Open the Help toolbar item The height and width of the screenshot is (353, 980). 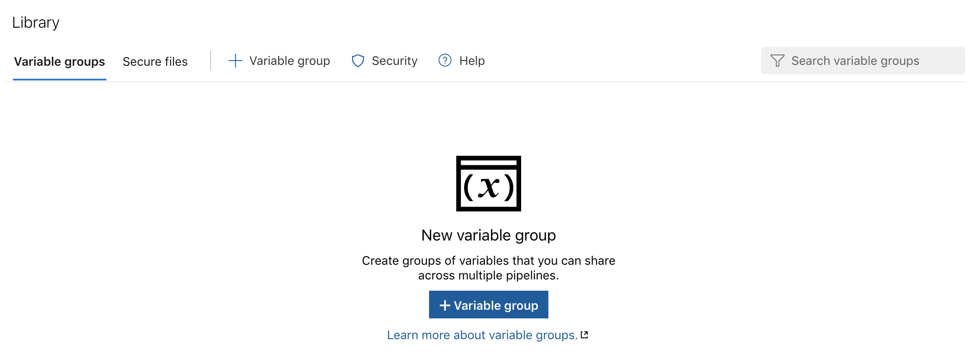tap(462, 61)
